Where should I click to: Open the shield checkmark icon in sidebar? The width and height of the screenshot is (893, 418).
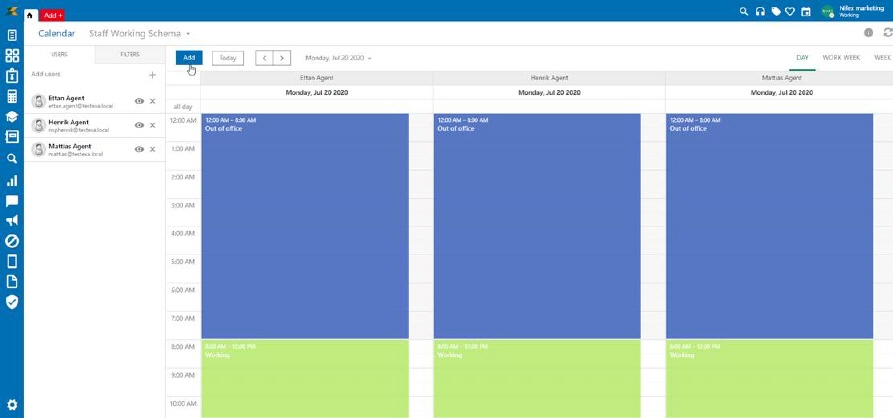click(x=12, y=301)
